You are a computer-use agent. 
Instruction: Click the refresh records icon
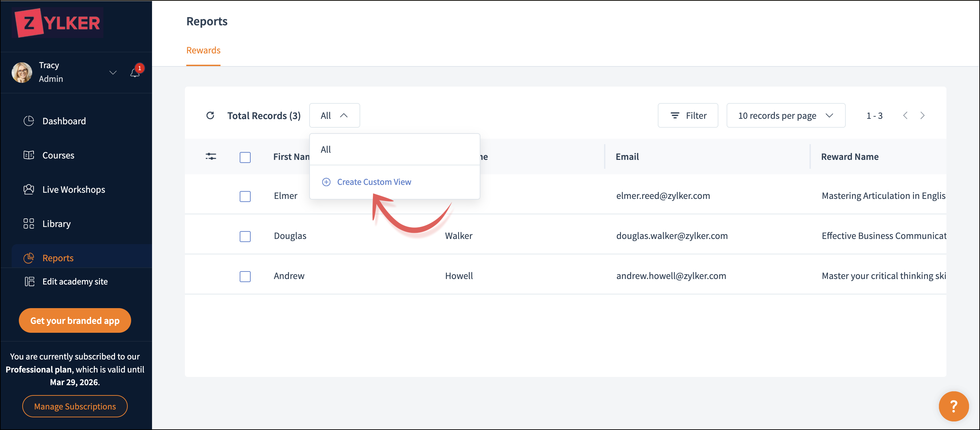pos(210,115)
